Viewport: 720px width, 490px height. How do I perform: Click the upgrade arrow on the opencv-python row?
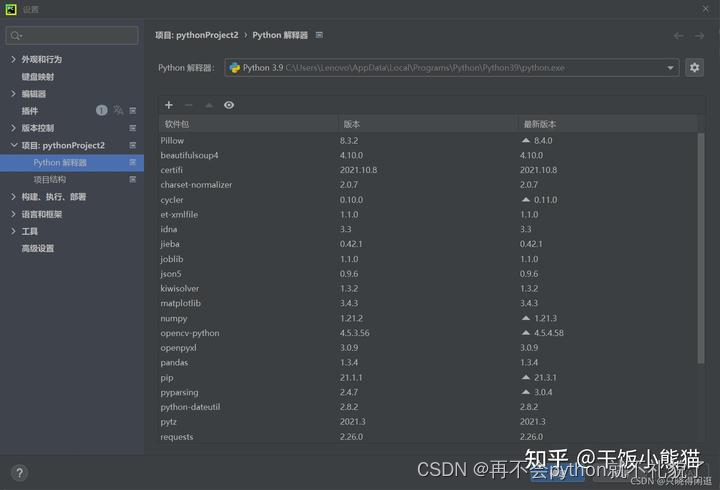tap(526, 332)
